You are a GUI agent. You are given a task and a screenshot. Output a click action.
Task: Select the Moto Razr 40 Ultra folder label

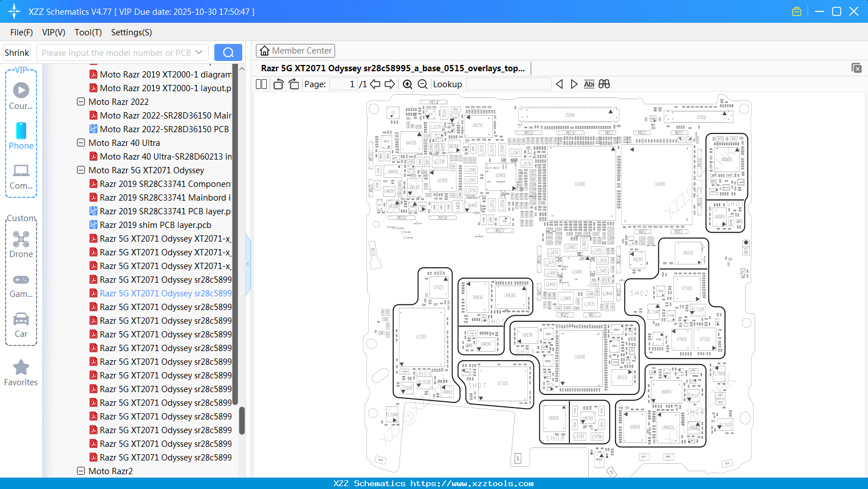pyautogui.click(x=124, y=143)
